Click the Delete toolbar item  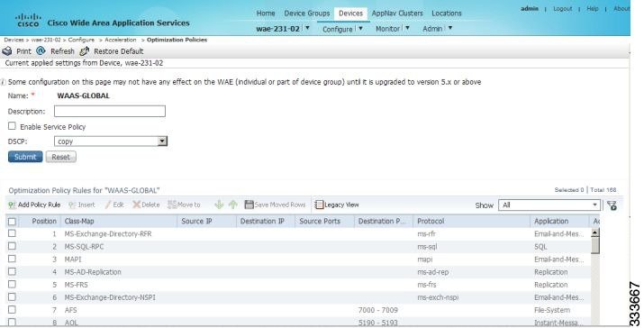click(x=146, y=205)
